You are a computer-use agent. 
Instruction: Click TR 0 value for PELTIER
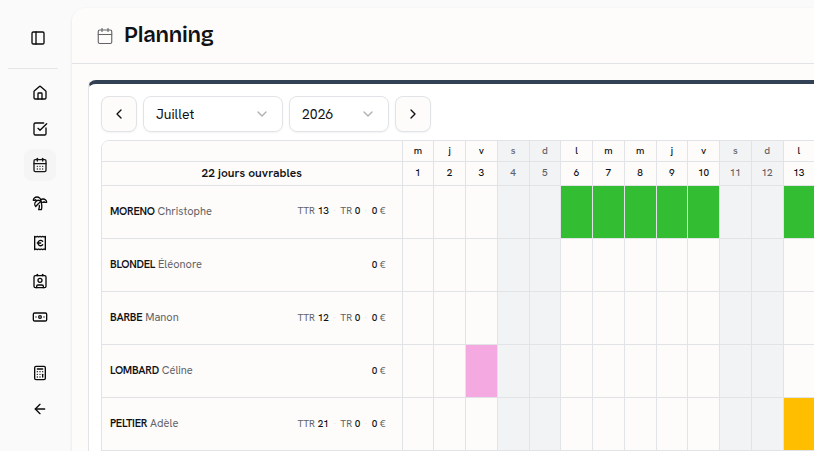point(350,423)
